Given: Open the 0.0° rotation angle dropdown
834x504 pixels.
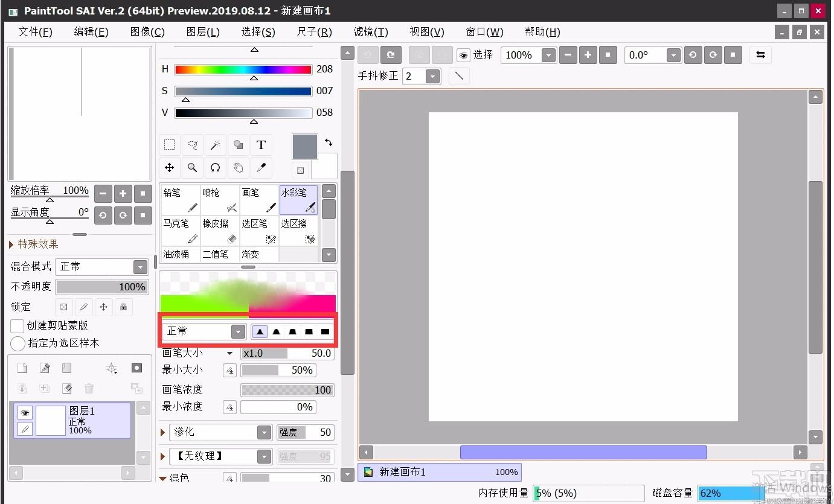Looking at the screenshot, I should pos(674,56).
